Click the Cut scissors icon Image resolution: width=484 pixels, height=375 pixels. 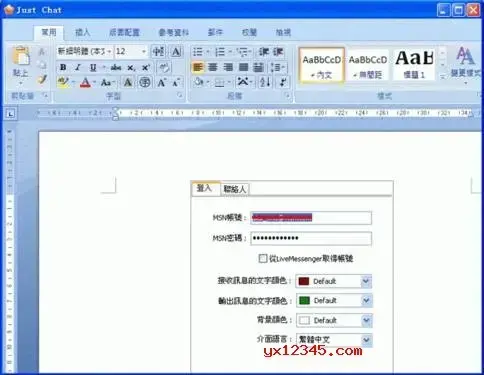pos(42,52)
